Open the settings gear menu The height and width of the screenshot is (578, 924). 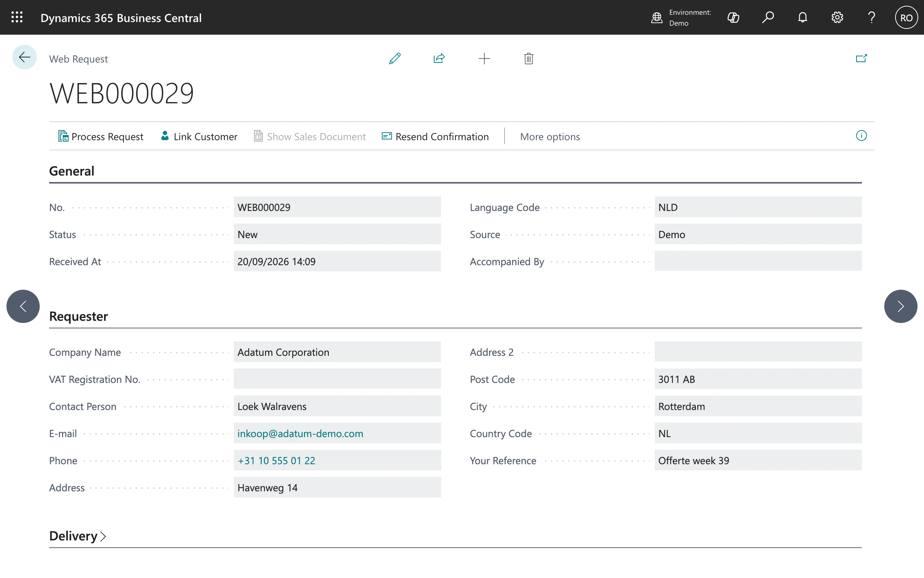pyautogui.click(x=837, y=18)
